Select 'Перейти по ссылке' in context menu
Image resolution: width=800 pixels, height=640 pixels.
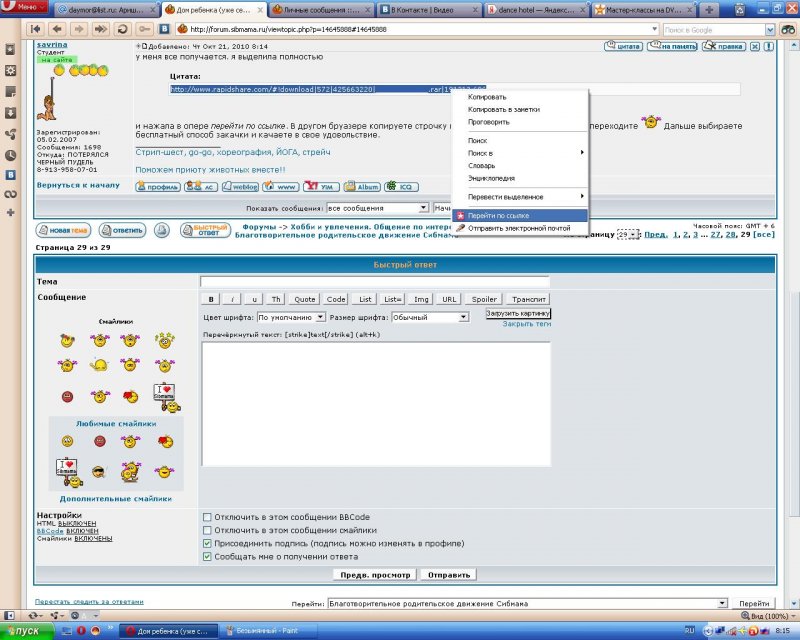coord(520,215)
